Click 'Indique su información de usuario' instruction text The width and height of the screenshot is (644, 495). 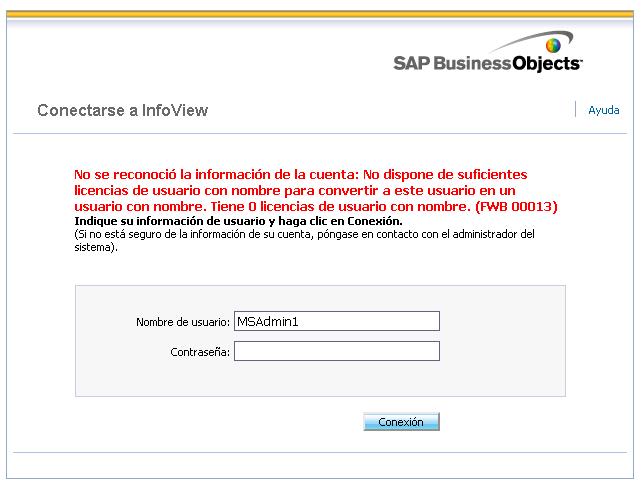coord(238,221)
